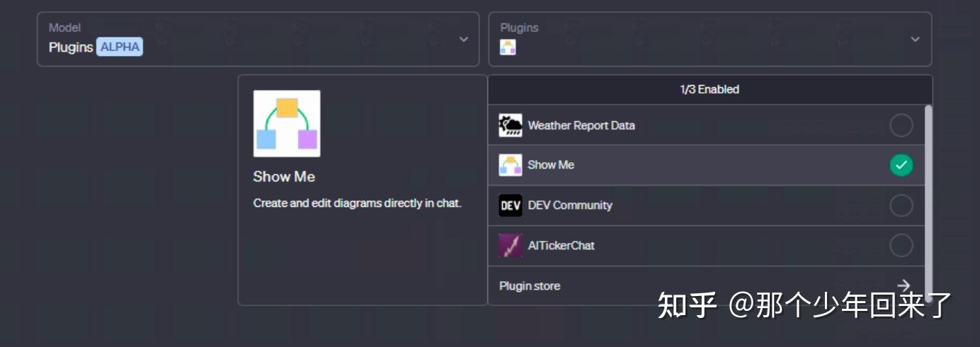Click the DEV Community logo icon
This screenshot has width=980, height=347.
tap(510, 205)
